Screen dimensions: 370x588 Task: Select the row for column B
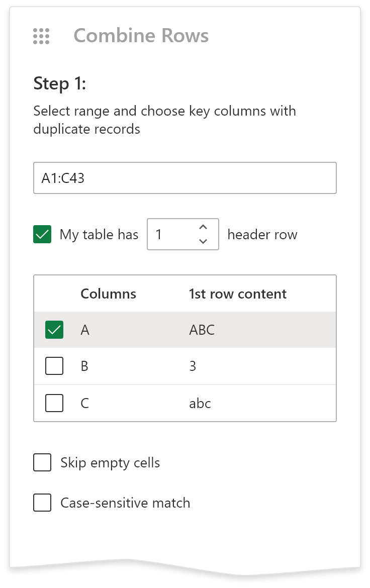point(151,366)
